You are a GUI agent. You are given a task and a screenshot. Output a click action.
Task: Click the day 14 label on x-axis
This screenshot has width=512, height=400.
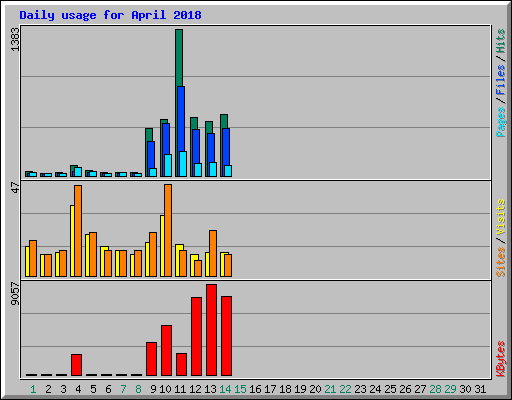click(225, 389)
